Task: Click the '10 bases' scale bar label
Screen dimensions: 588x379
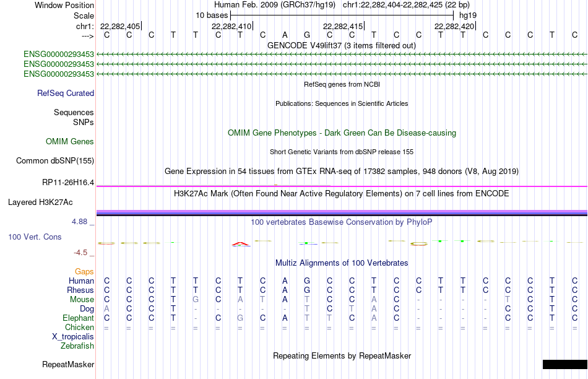Action: click(212, 15)
